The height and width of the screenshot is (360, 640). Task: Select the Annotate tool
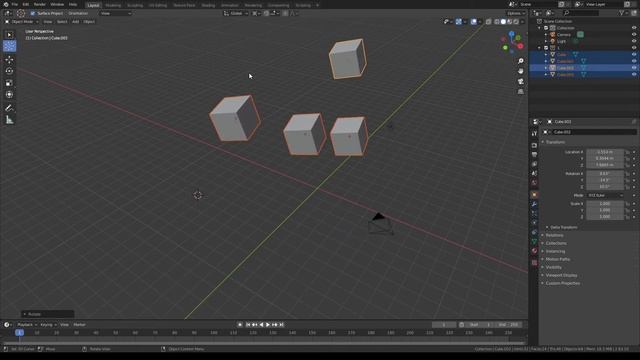pyautogui.click(x=9, y=108)
